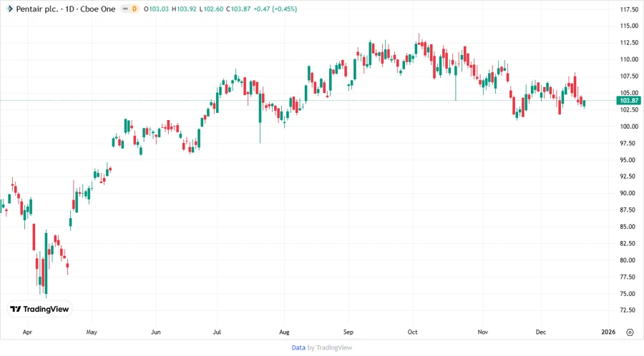Click the TradingView logo badge
This screenshot has width=644, height=356.
pyautogui.click(x=39, y=309)
